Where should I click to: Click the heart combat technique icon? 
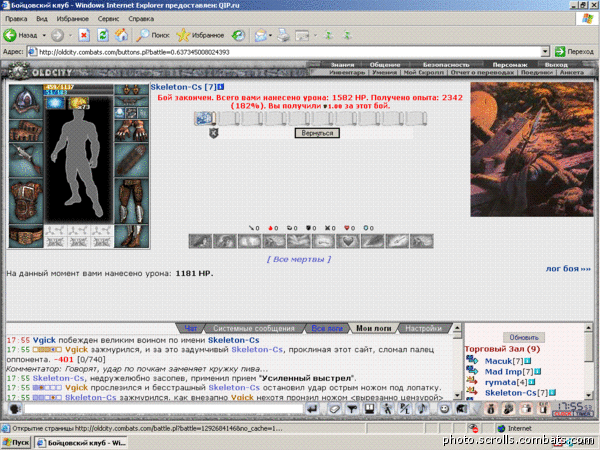click(347, 241)
